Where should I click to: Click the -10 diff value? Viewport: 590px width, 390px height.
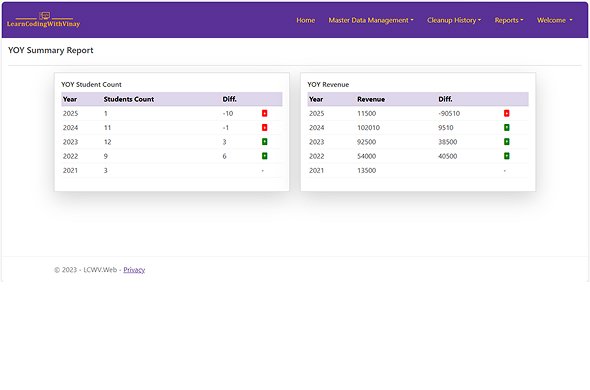click(x=228, y=113)
